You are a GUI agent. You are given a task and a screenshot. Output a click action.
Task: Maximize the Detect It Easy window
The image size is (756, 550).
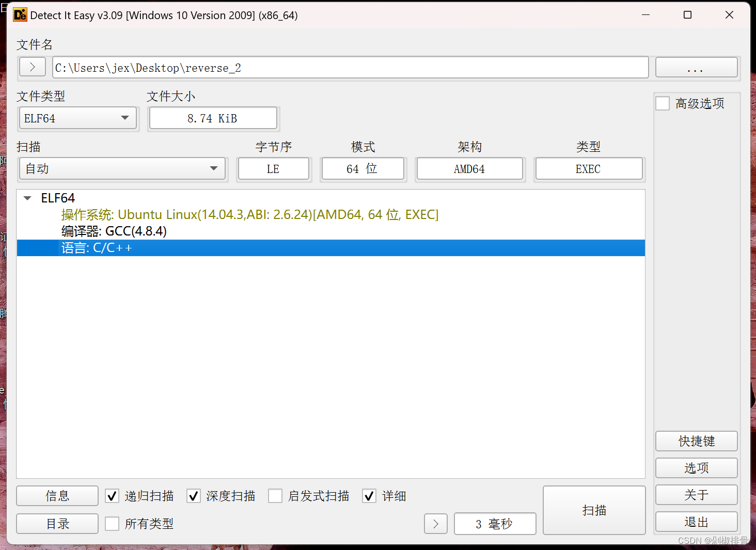687,15
